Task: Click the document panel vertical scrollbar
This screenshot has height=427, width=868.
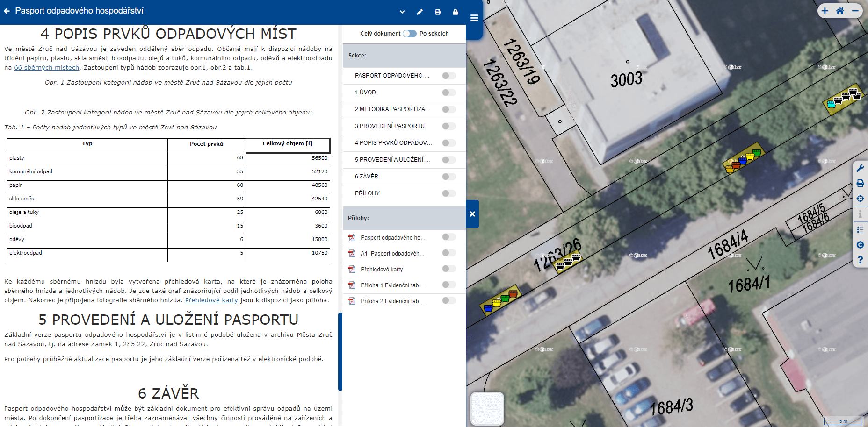Action: [x=340, y=351]
